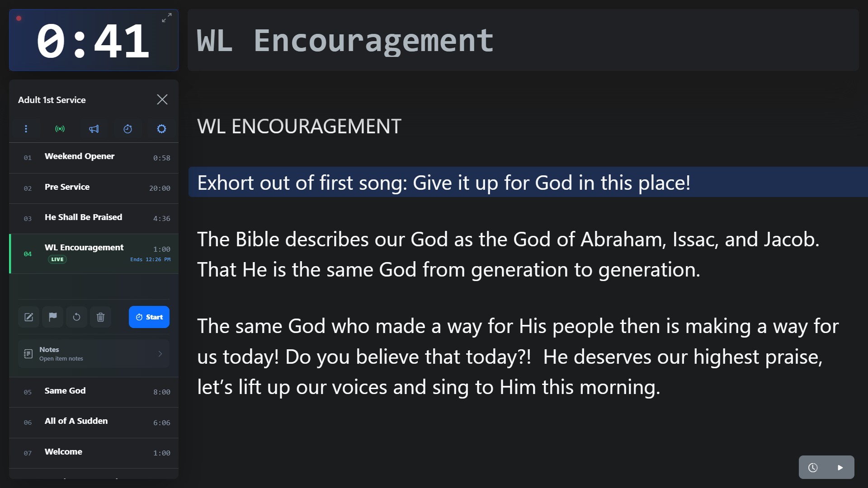Flag the current WL Encouragement item

point(52,317)
